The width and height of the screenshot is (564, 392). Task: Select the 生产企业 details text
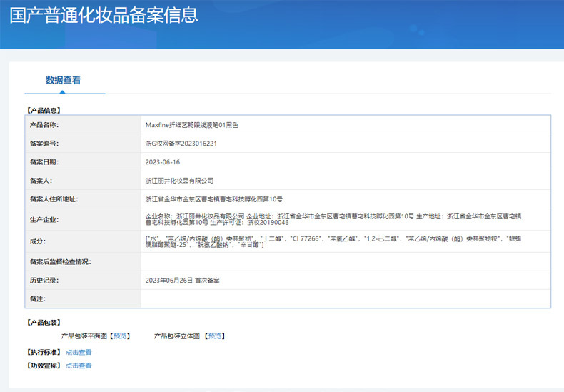click(333, 219)
